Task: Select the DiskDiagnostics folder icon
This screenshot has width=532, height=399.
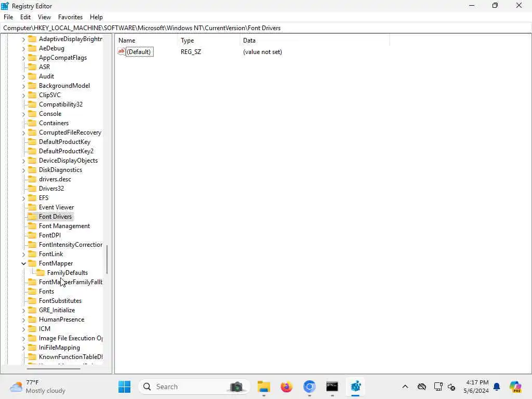Action: point(32,170)
